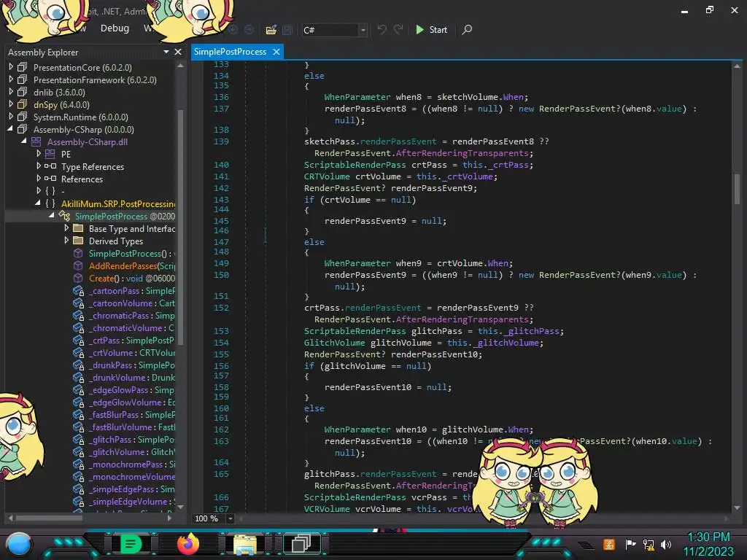
Task: Click the PE node icon
Action: pos(50,154)
